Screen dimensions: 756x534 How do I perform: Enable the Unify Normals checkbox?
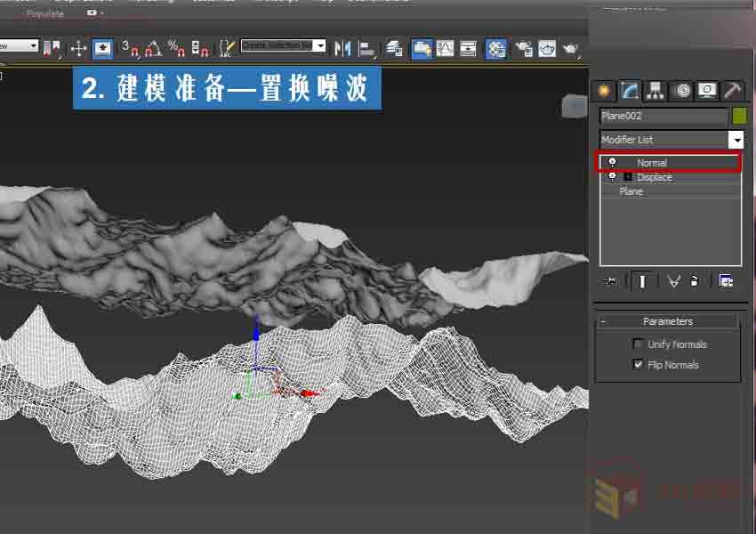coord(638,344)
